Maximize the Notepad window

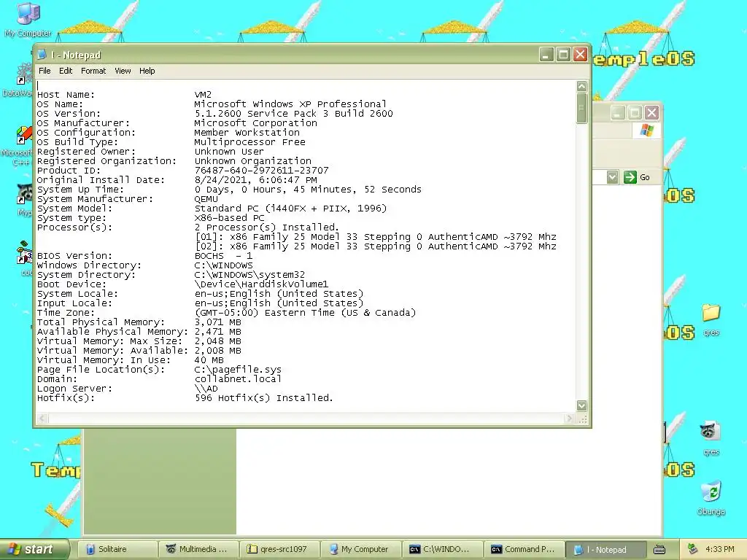point(563,55)
